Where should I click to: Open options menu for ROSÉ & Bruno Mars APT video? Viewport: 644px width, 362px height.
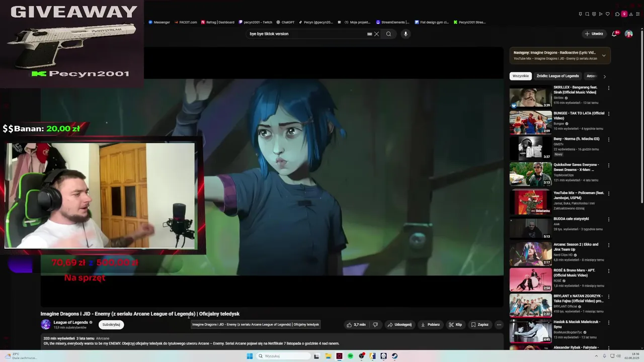(x=609, y=271)
